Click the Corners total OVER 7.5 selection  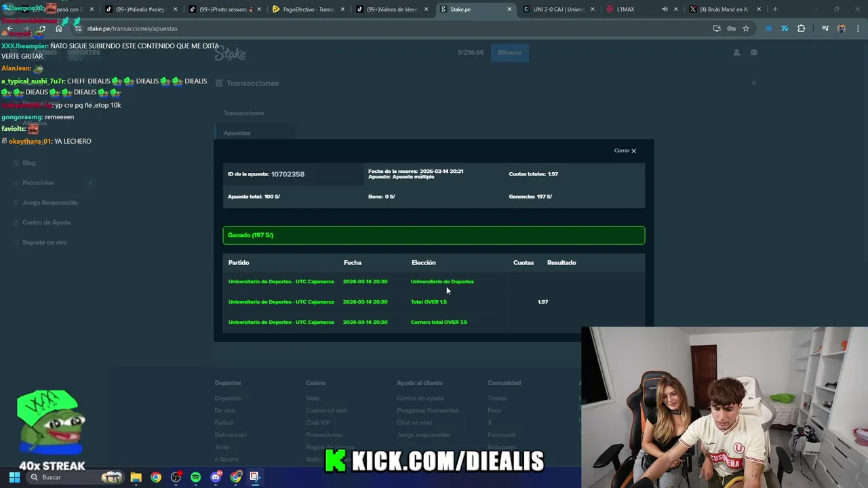(x=439, y=322)
